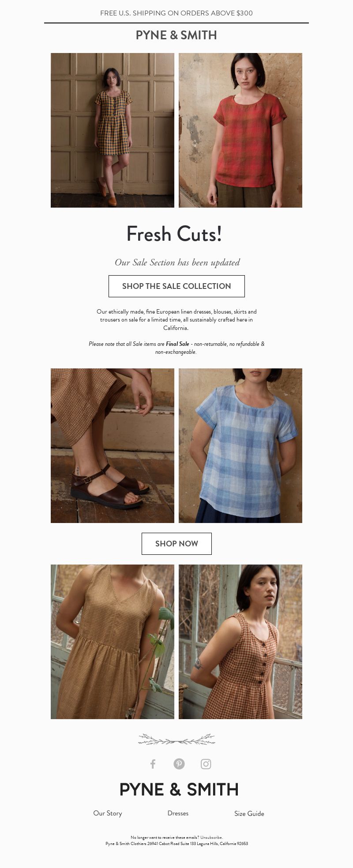Open the Instagram icon link
Viewport: 353px width, 868px height.
(x=206, y=764)
